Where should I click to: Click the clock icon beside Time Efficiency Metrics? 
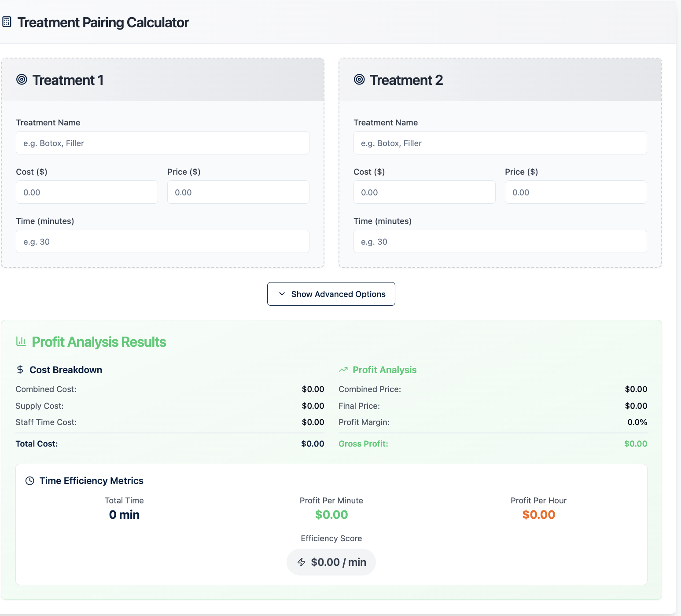pos(29,480)
